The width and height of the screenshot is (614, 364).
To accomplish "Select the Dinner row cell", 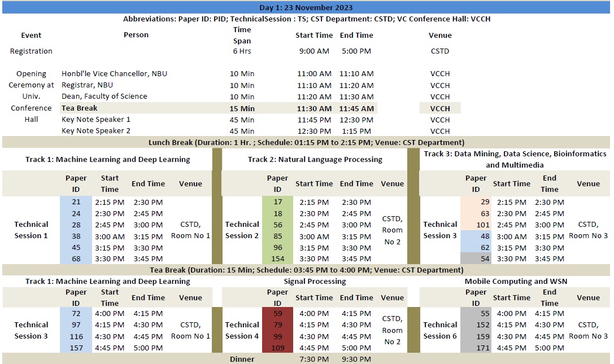I will click(242, 359).
